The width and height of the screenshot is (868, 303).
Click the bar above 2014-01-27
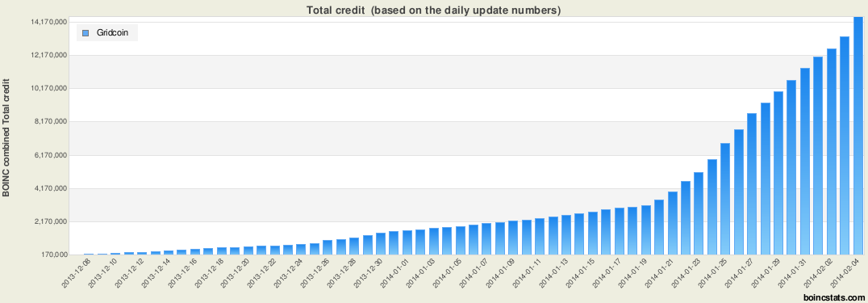(752, 183)
